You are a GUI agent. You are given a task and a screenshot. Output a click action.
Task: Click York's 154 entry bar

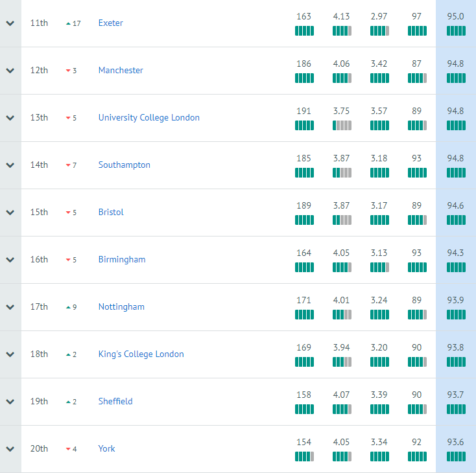point(304,457)
